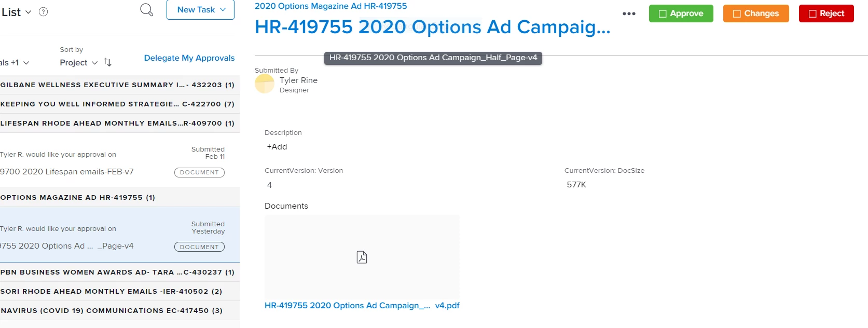Open the three-dot more options menu

point(629,13)
